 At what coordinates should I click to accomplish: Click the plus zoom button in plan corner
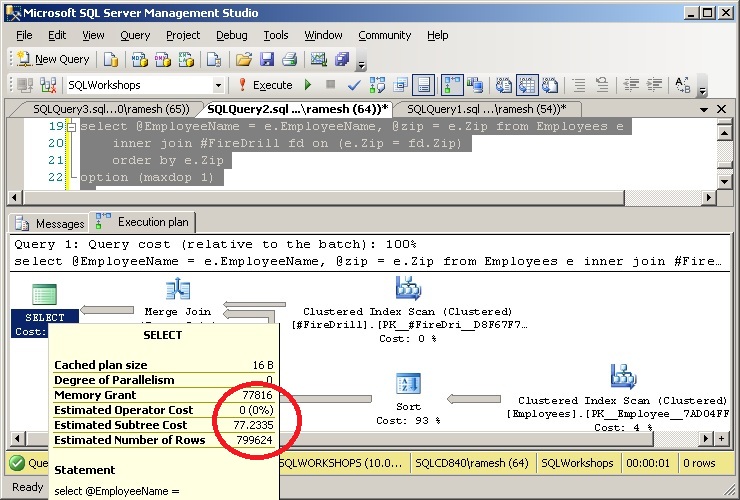pos(721,439)
